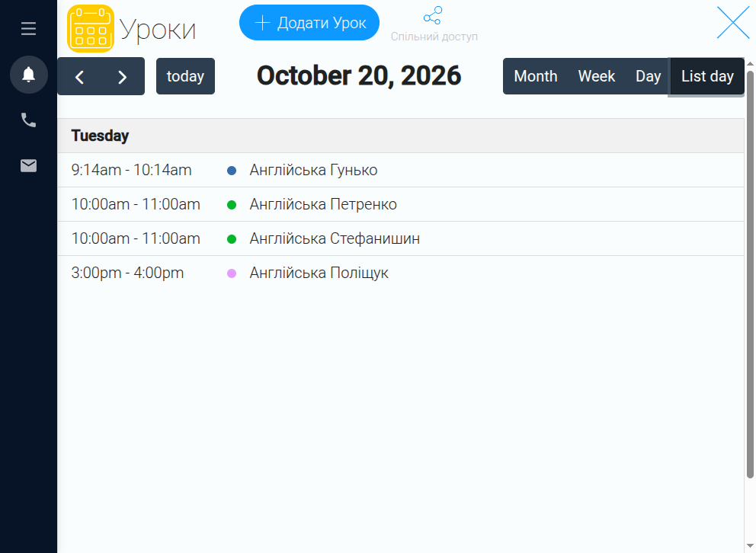Open the mail envelope icon
This screenshot has width=756, height=553.
click(x=28, y=166)
